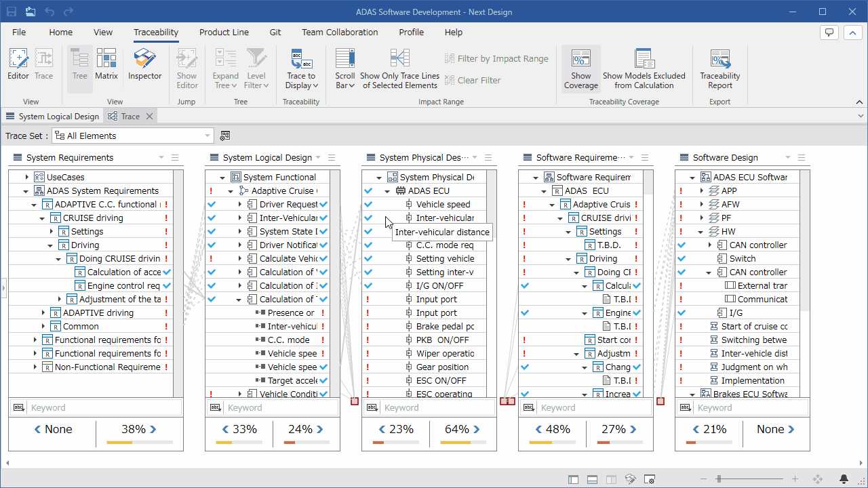Go to previous uncovered item at 33% coverage
The width and height of the screenshot is (868, 488).
226,429
